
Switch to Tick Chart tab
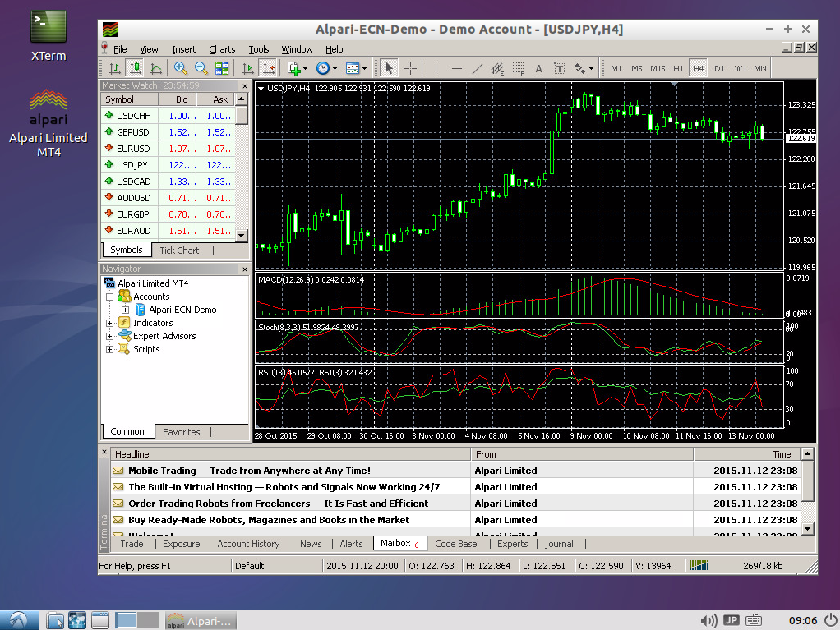click(x=179, y=251)
